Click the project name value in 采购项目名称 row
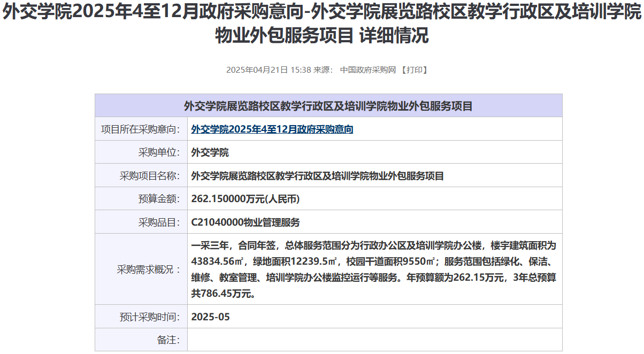The width and height of the screenshot is (644, 354). pos(317,176)
